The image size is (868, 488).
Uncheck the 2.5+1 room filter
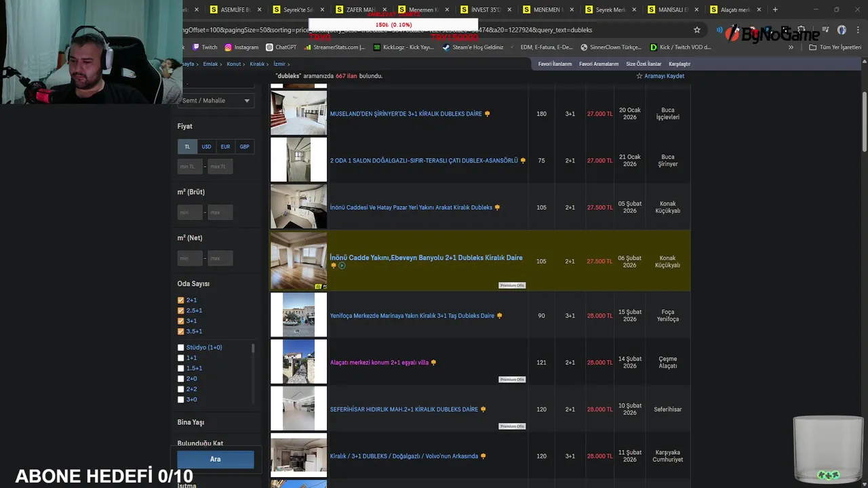coord(181,310)
